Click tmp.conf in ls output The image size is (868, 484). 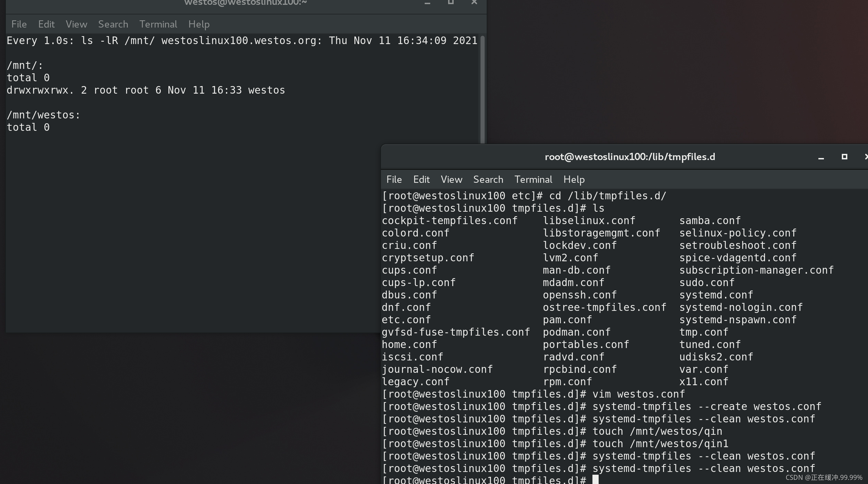point(704,332)
